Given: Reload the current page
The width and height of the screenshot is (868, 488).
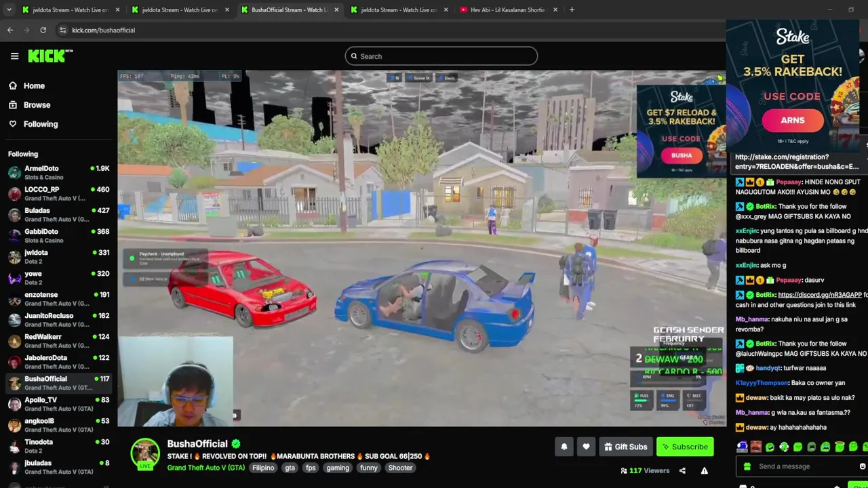Looking at the screenshot, I should click(x=43, y=30).
